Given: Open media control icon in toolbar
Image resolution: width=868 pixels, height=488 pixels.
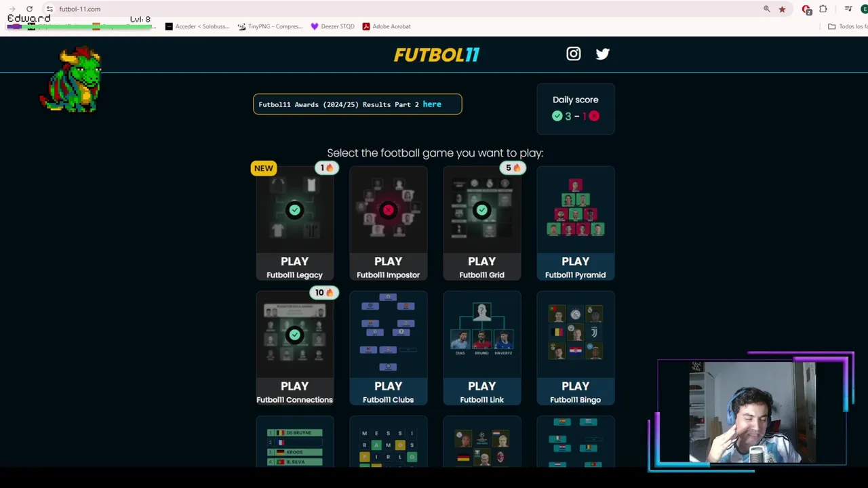Looking at the screenshot, I should (x=848, y=9).
